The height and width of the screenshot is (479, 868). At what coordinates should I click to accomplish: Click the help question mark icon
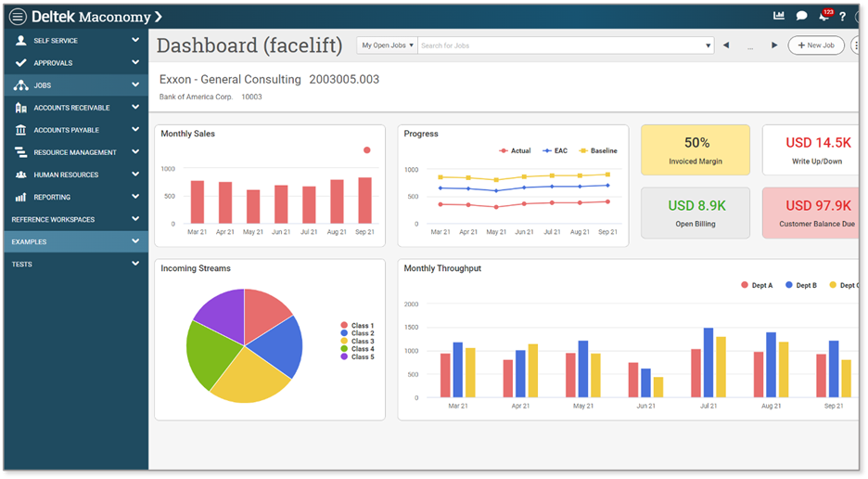(x=843, y=17)
